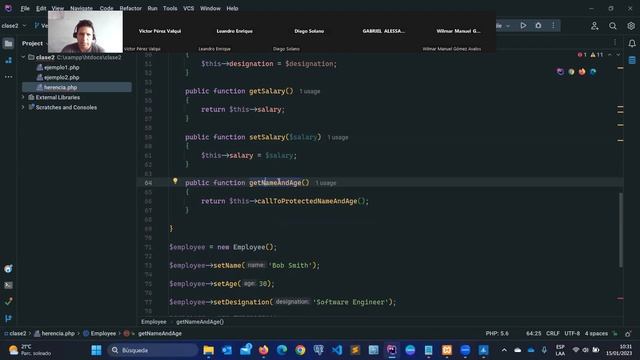Open the Problems tool window icon
This screenshot has height=360, width=640.
click(x=8, y=302)
